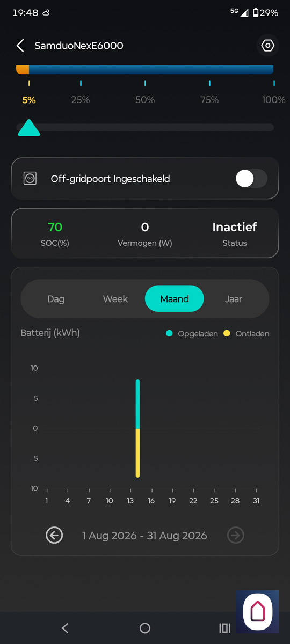Set slider at 50% mark
The width and height of the screenshot is (290, 644).
(145, 128)
